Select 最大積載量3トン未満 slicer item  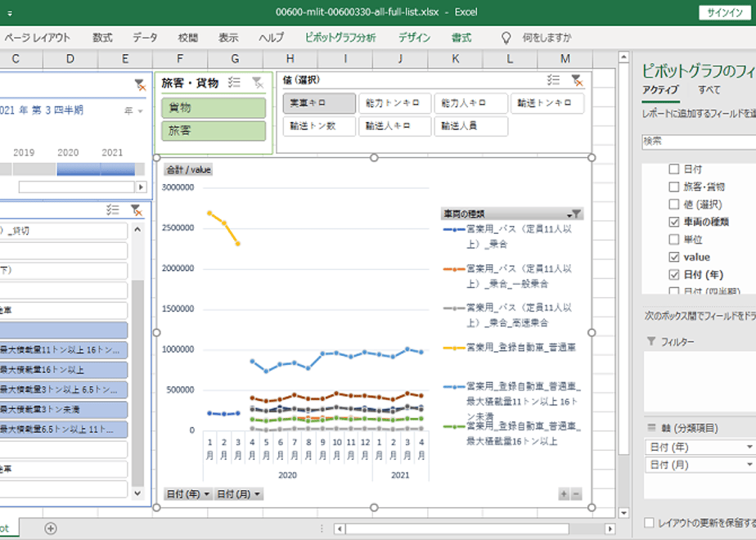(64, 409)
